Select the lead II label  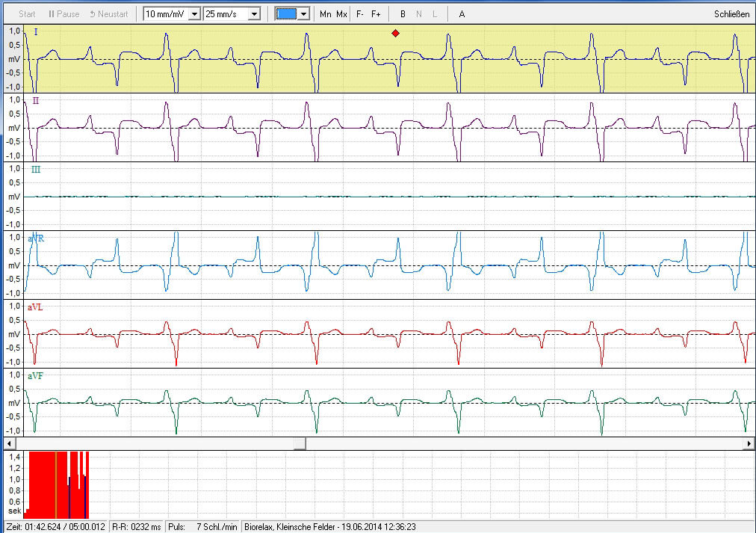(36, 101)
